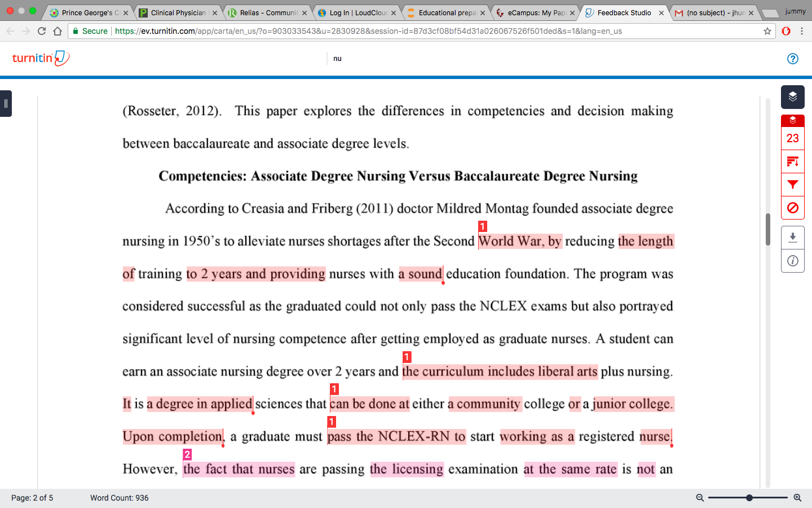812x508 pixels.
Task: Click match flag 1 above 'World War, by'
Action: [483, 226]
